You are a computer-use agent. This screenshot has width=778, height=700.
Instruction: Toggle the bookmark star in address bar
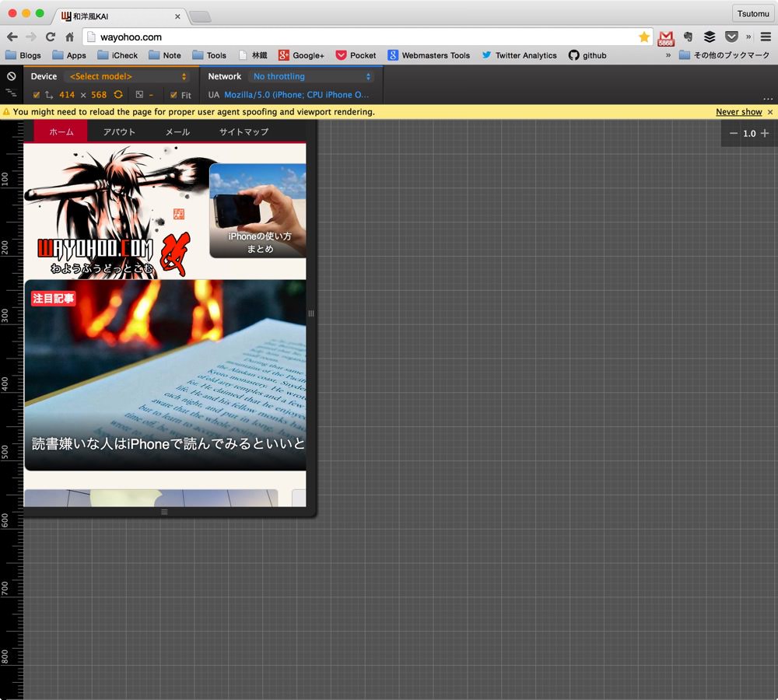tap(644, 37)
